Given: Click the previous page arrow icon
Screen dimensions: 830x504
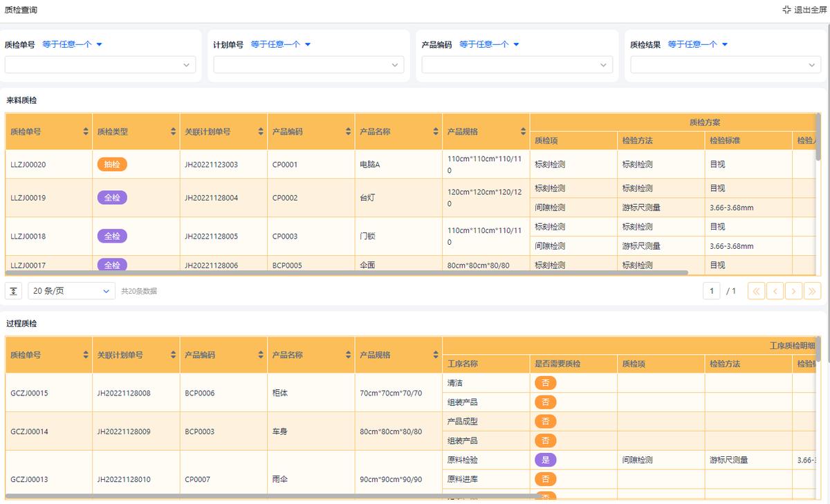Looking at the screenshot, I should click(775, 290).
